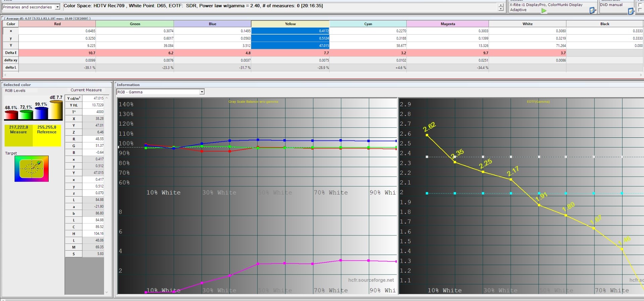Screen dimensions: 644x301
Task: Select the Blue column header
Action: [x=212, y=24]
